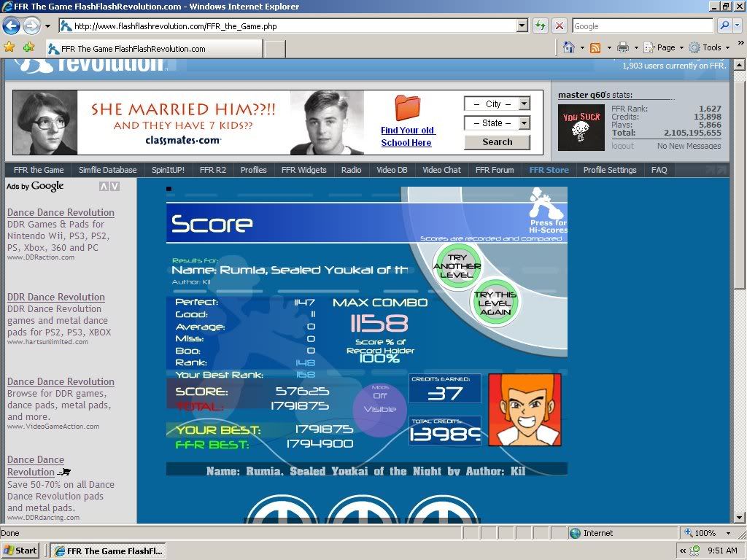Click the IE Back navigation arrow
The image size is (747, 560).
tap(11, 26)
